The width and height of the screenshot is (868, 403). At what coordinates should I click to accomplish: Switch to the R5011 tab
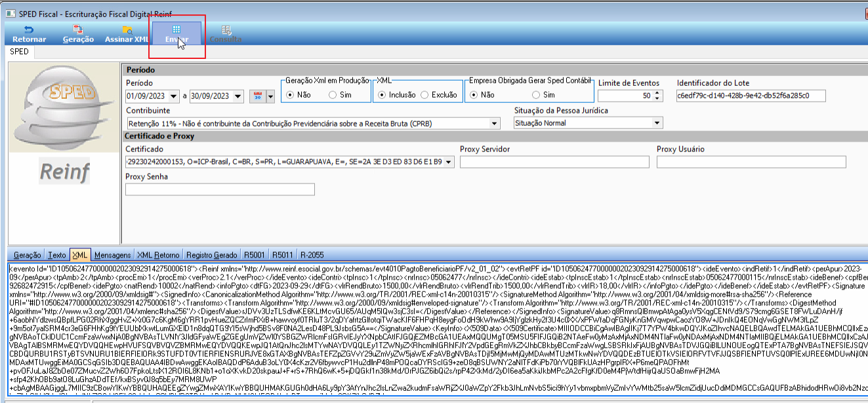283,255
